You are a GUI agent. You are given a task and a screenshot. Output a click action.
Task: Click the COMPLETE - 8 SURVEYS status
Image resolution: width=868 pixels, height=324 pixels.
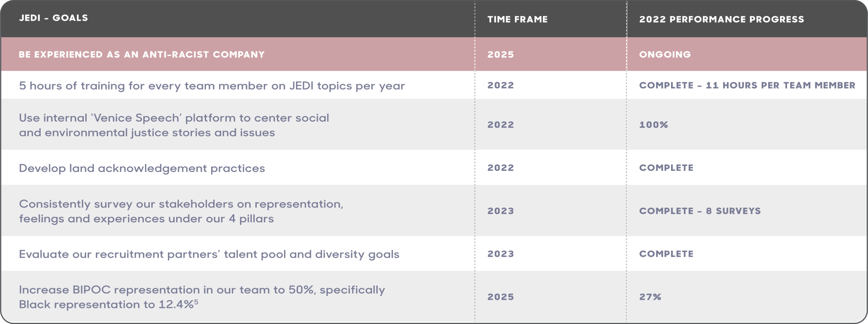[700, 211]
